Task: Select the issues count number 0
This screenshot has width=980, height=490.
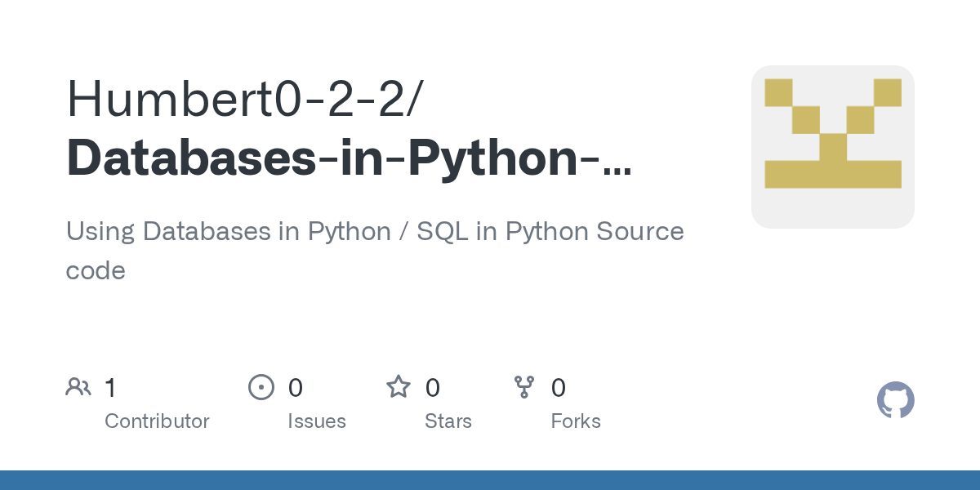Action: click(295, 387)
